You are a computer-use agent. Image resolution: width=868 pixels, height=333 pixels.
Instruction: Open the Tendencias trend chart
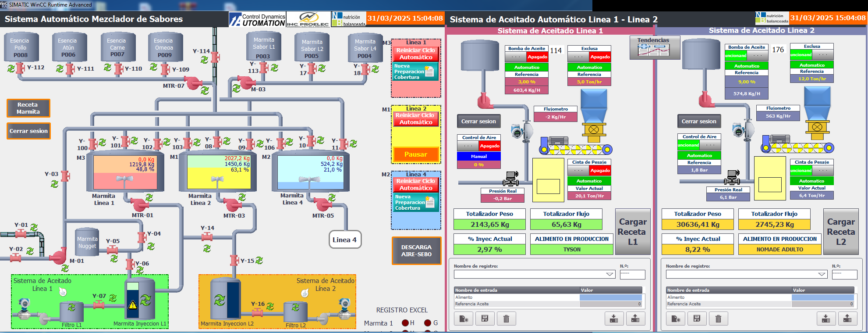(655, 47)
